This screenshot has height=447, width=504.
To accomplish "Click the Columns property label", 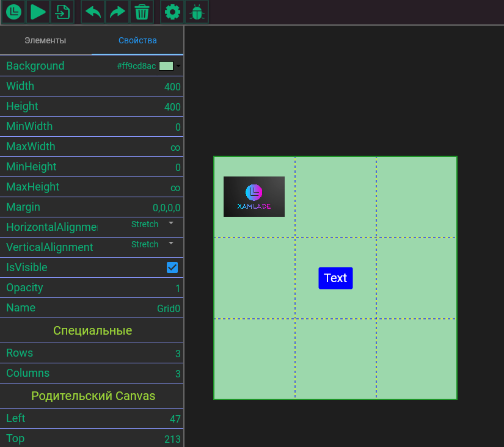I will coord(27,373).
